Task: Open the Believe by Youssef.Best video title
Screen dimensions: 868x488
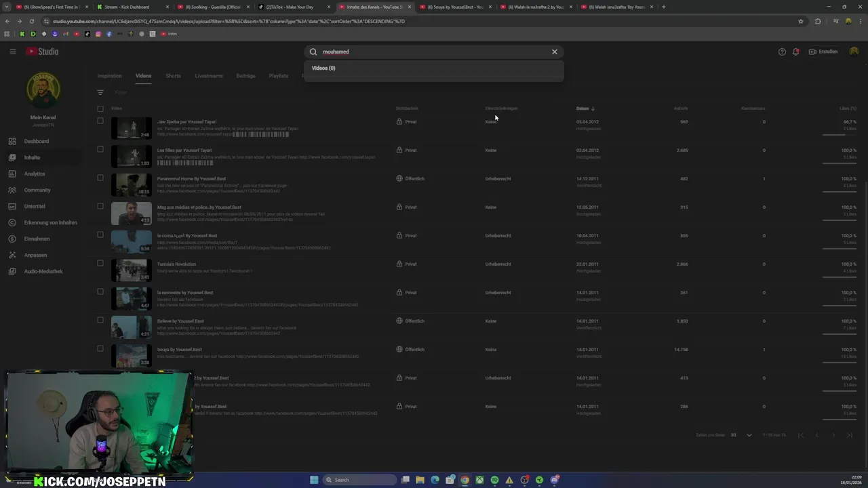Action: pyautogui.click(x=180, y=321)
